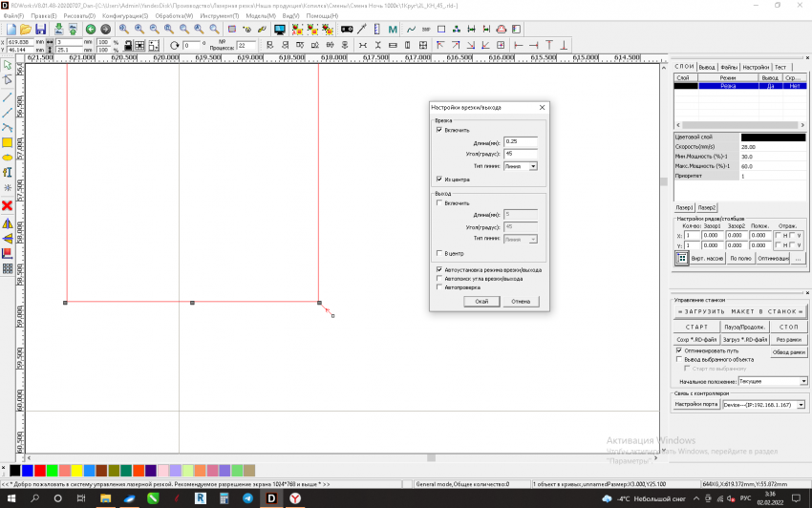The width and height of the screenshot is (812, 508).
Task: Pick the arrow selection tool
Action: (8, 65)
